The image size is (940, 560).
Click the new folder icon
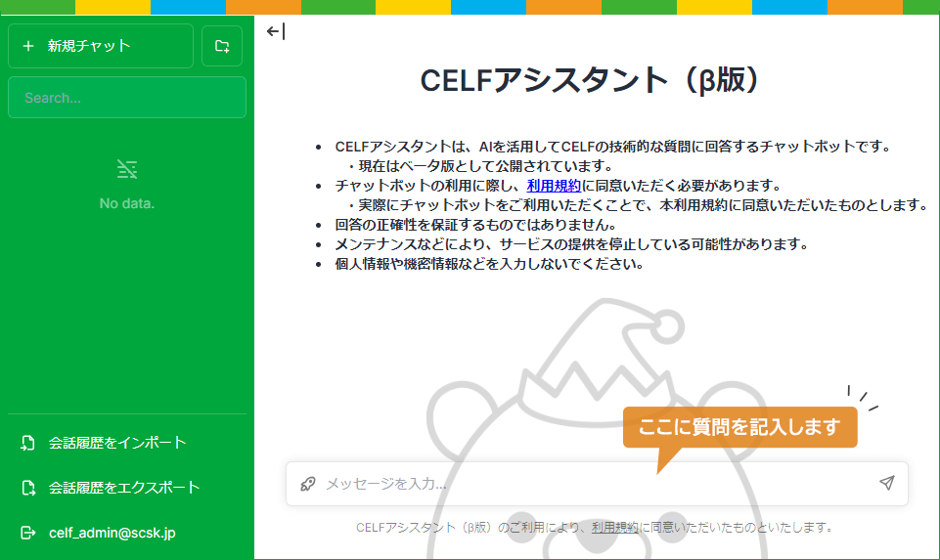tap(222, 46)
